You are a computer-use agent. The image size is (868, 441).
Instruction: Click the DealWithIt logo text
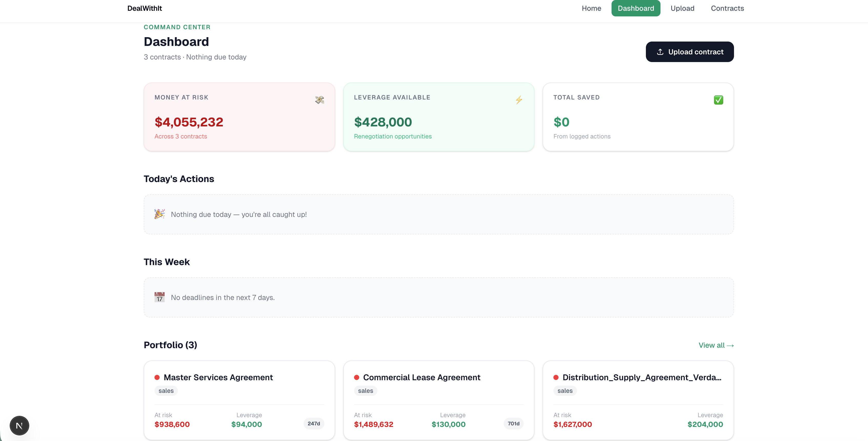coord(144,8)
